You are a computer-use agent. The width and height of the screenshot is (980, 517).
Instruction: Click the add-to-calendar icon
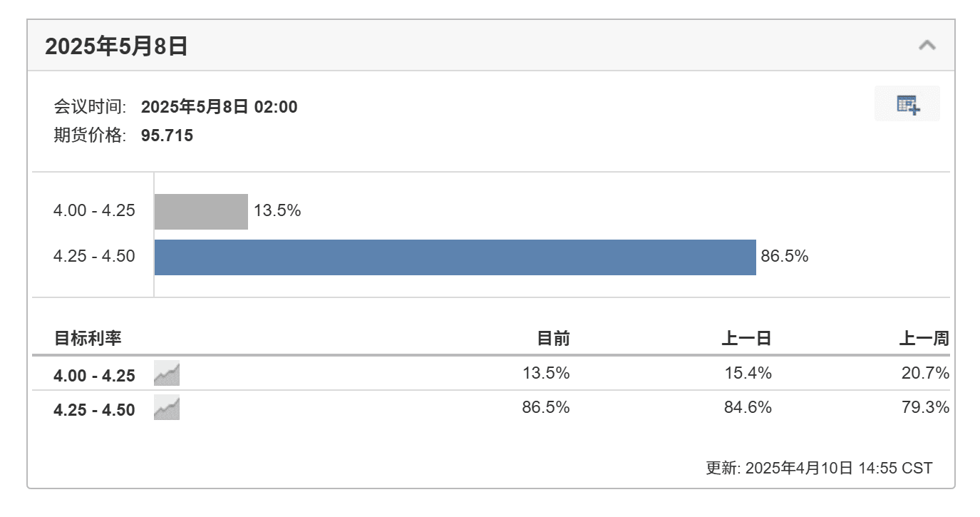[x=907, y=104]
